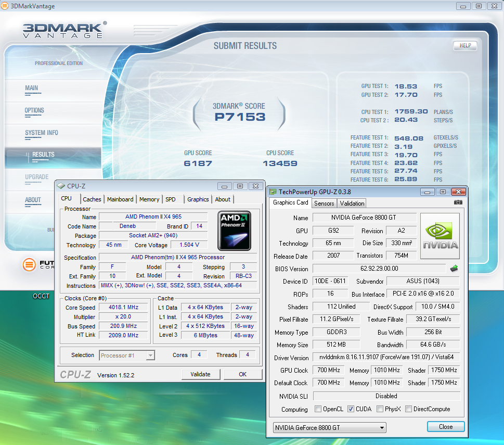The height and width of the screenshot is (445, 504).
Task: Click the BIOS Version field 62.92.29.00.00
Action: (379, 269)
